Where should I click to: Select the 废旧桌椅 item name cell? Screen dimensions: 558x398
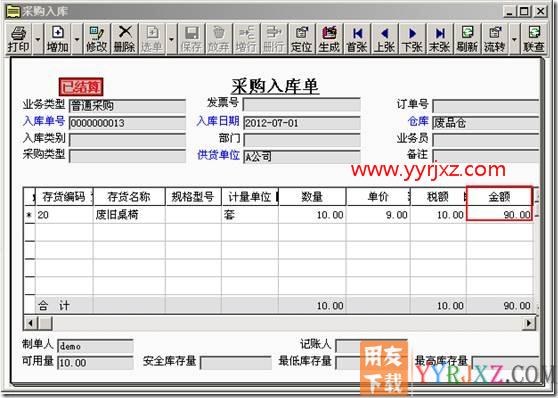129,215
